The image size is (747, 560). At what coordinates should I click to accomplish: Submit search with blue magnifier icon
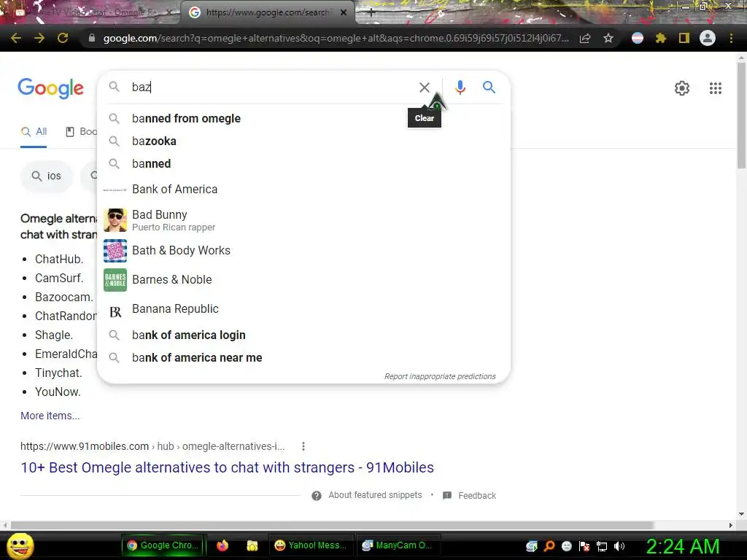pos(489,87)
